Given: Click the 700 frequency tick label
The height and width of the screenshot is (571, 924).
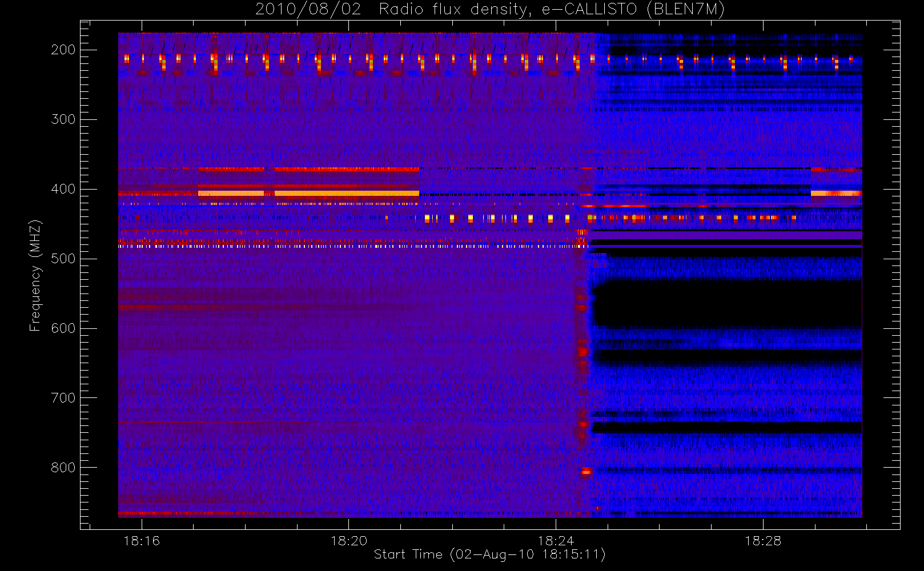Looking at the screenshot, I should point(63,398).
